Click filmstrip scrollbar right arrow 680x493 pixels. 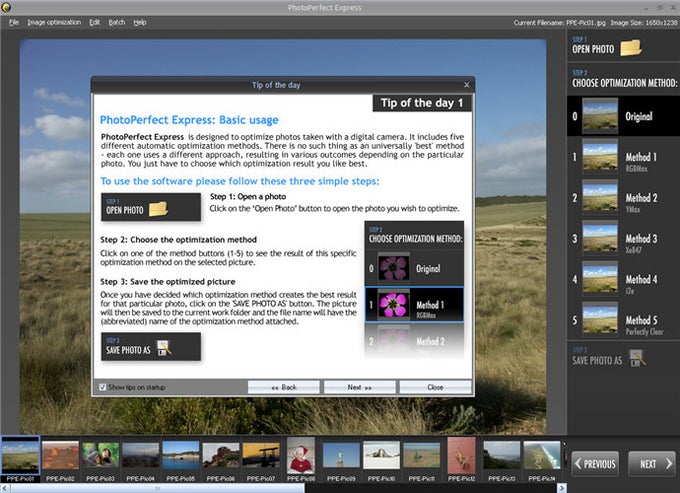[562, 488]
